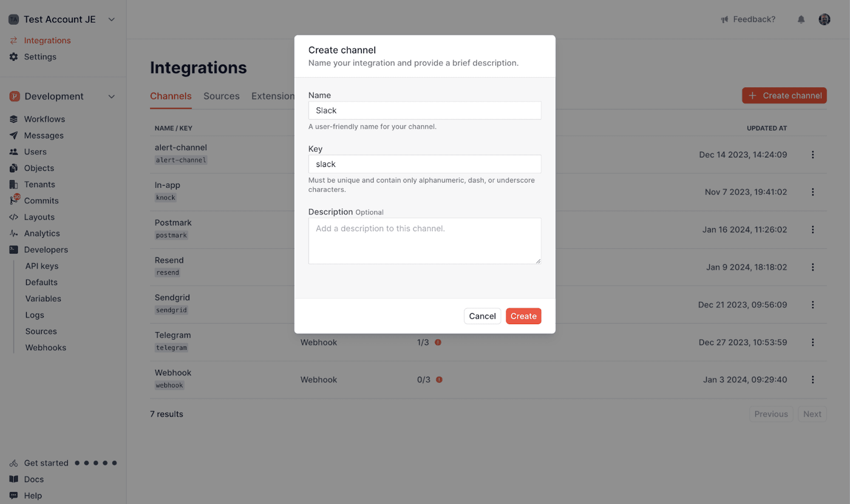Switch to the Sources tab
850x504 pixels.
pyautogui.click(x=221, y=95)
